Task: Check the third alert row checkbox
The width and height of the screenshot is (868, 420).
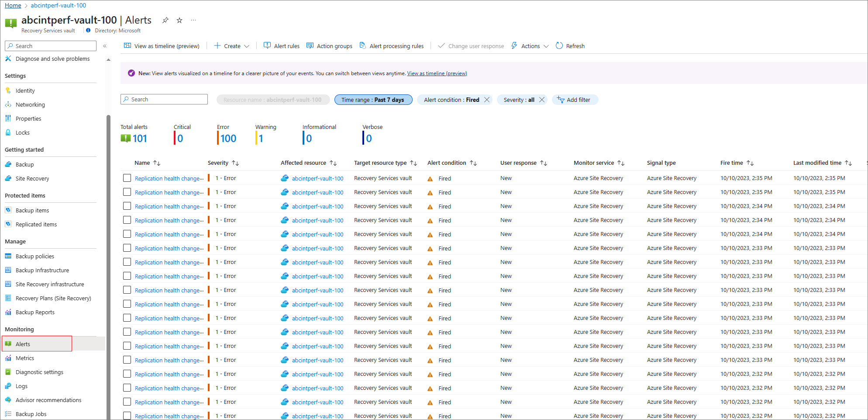Action: point(127,206)
